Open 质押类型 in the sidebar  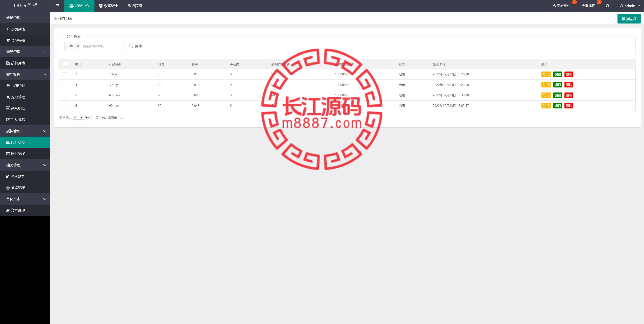click(25, 142)
